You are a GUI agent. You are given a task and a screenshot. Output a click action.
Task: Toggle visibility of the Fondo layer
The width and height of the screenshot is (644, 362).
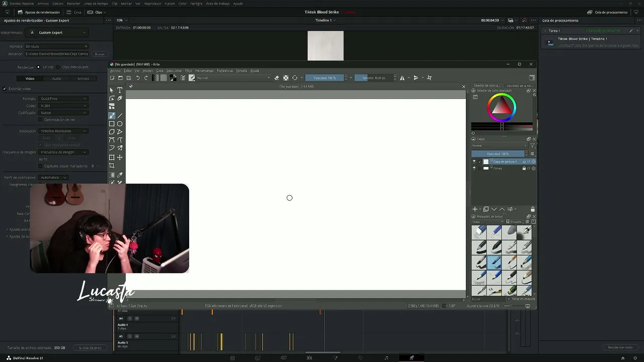(474, 168)
